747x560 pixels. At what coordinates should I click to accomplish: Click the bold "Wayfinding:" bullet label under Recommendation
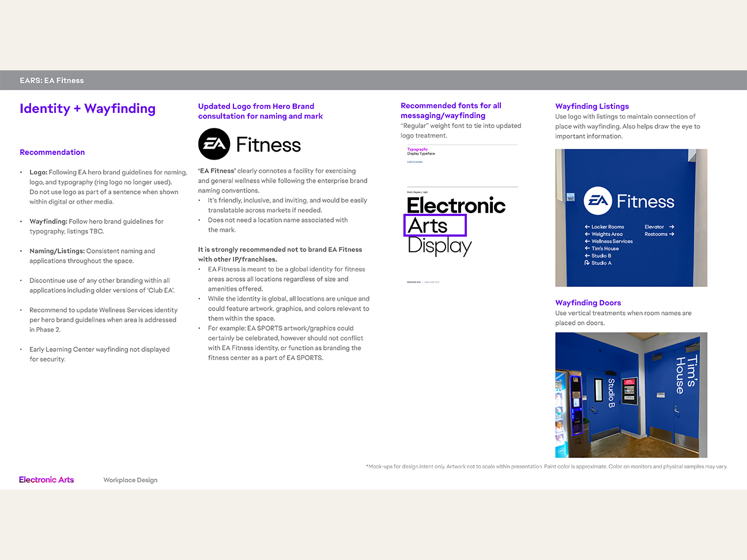tap(48, 221)
